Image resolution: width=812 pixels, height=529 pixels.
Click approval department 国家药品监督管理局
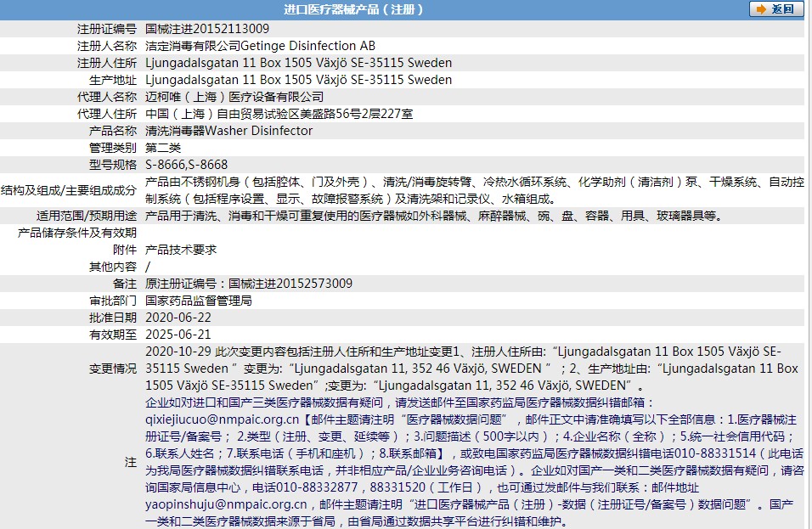[x=199, y=301]
